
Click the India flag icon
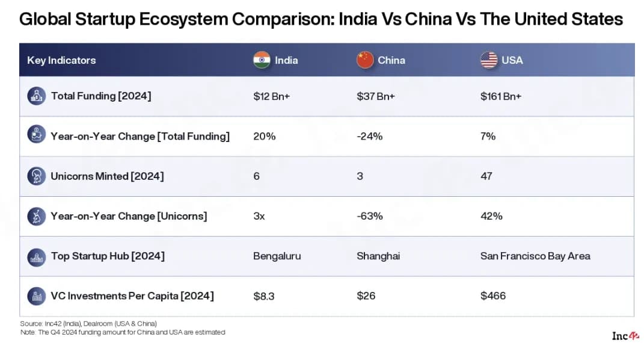pyautogui.click(x=262, y=60)
